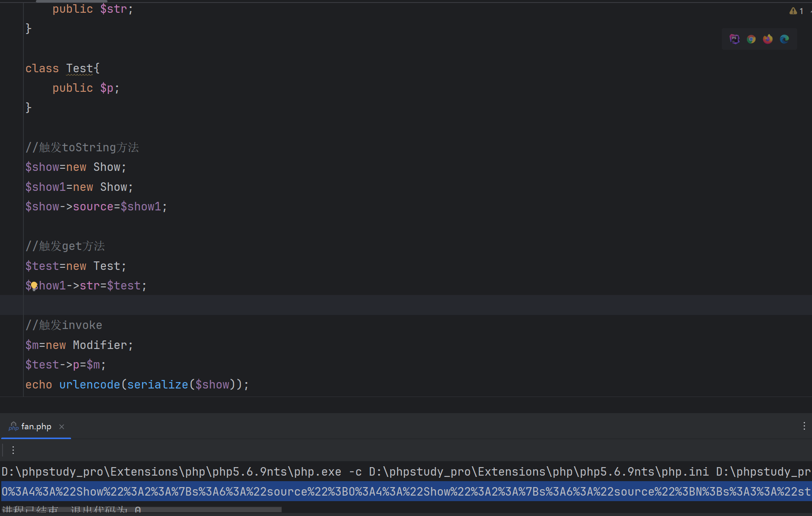Image resolution: width=812 pixels, height=516 pixels.
Task: Open preview in built-in PhpStorm browser
Action: pyautogui.click(x=734, y=39)
